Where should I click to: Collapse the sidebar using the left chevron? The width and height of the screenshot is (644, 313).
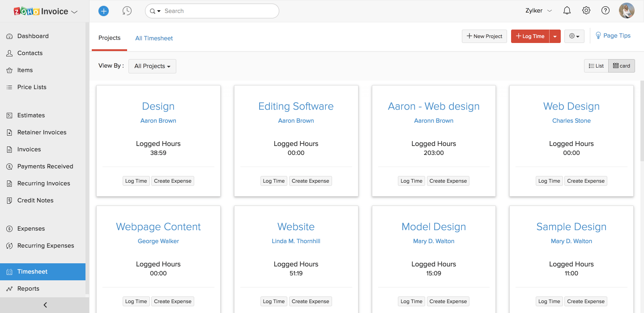(45, 305)
